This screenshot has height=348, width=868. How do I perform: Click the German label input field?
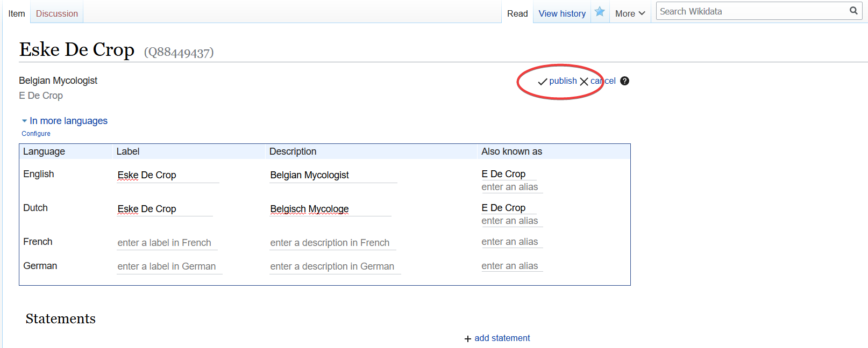coord(169,266)
